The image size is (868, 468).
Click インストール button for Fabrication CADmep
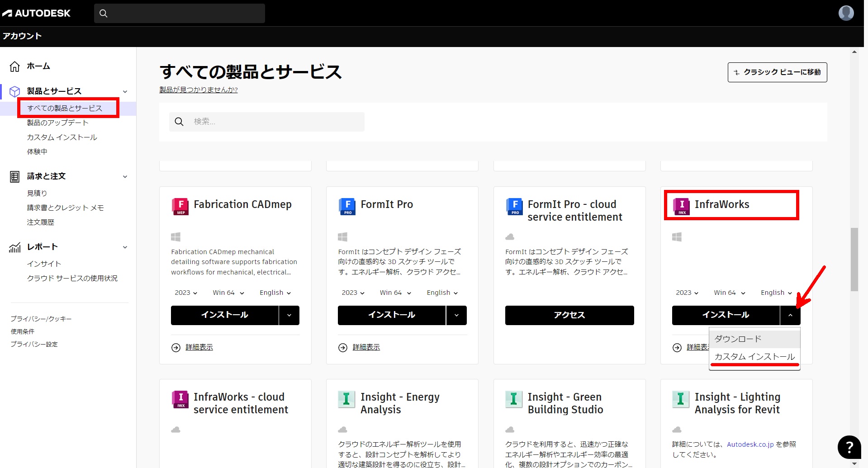(x=224, y=315)
